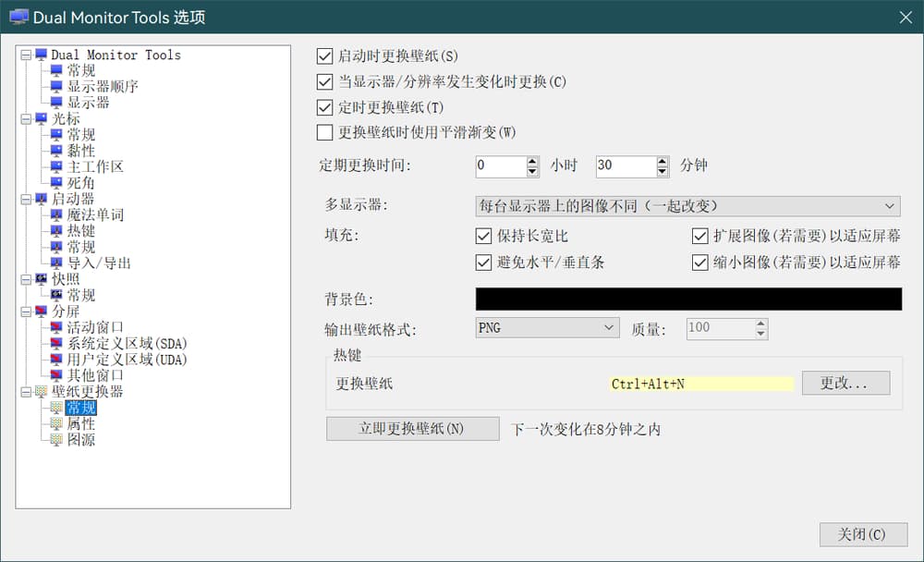Image resolution: width=924 pixels, height=562 pixels.
Task: Click the icon next to 显示器 tree item
Action: tap(56, 103)
